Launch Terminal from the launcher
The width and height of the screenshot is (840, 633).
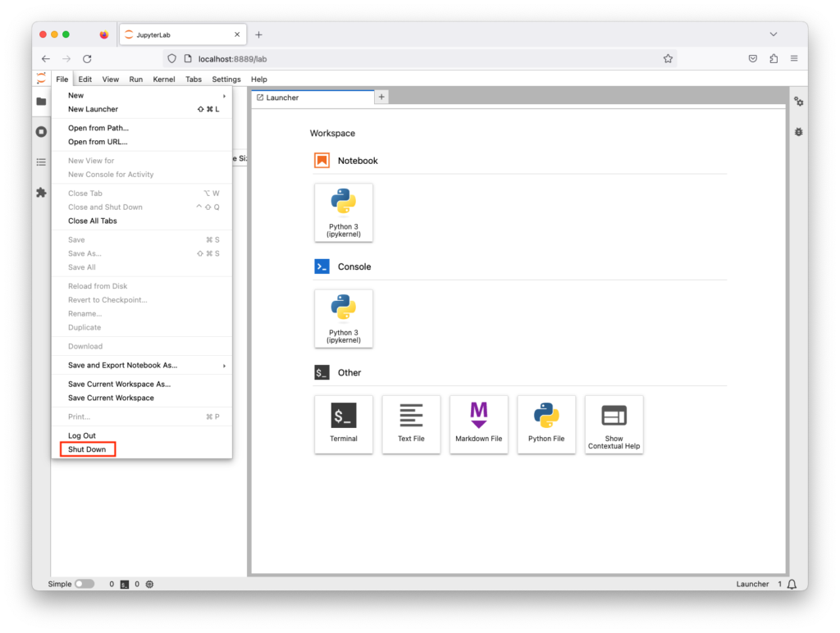[x=344, y=424]
